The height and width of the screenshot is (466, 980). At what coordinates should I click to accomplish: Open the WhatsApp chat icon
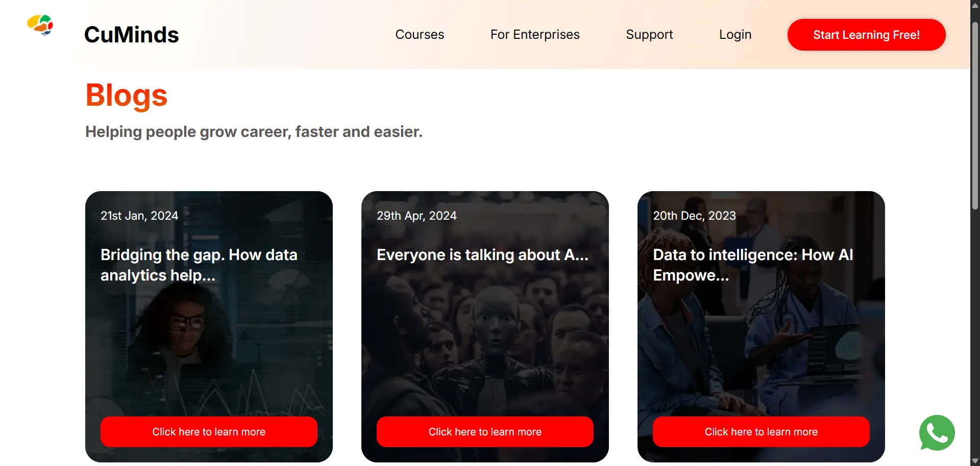pos(937,433)
